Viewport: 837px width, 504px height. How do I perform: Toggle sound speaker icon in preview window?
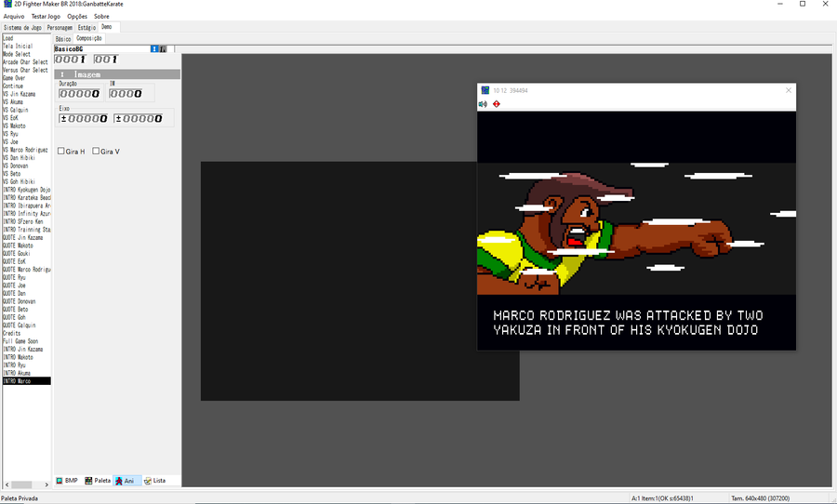coord(483,104)
